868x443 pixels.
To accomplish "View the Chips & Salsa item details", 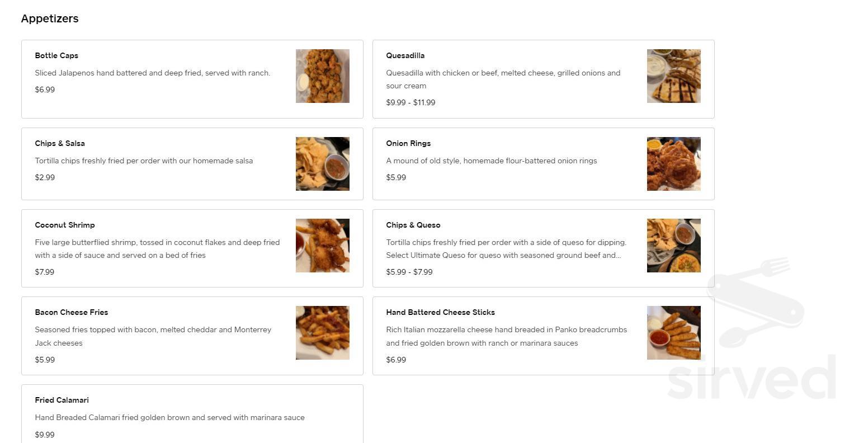I will pos(192,164).
